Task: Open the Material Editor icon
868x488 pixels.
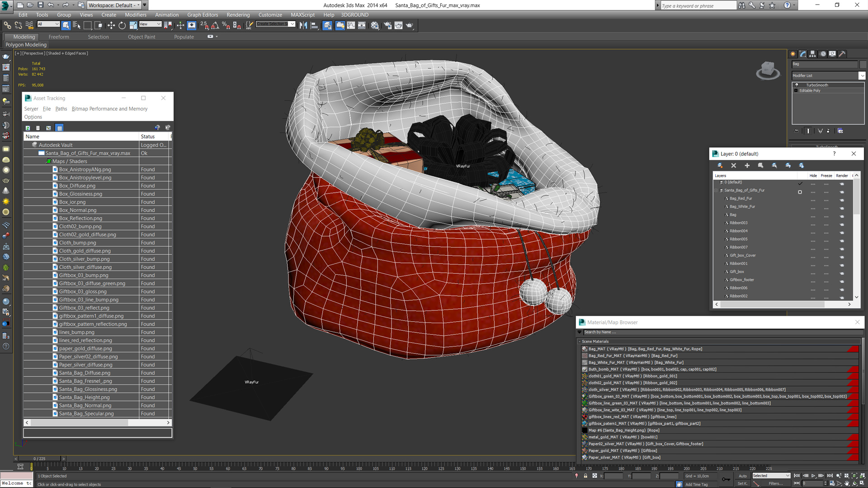Action: click(x=375, y=25)
